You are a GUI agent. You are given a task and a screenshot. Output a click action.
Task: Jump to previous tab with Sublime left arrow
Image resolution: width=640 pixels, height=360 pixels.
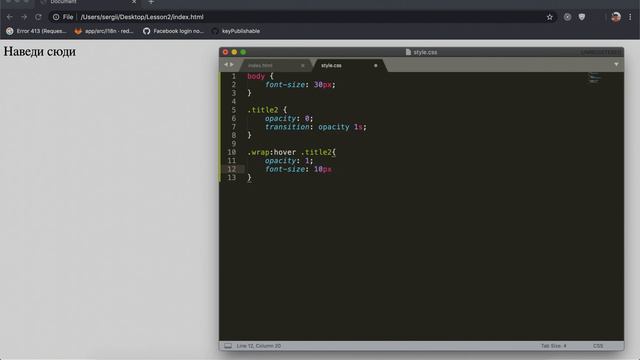pos(226,64)
